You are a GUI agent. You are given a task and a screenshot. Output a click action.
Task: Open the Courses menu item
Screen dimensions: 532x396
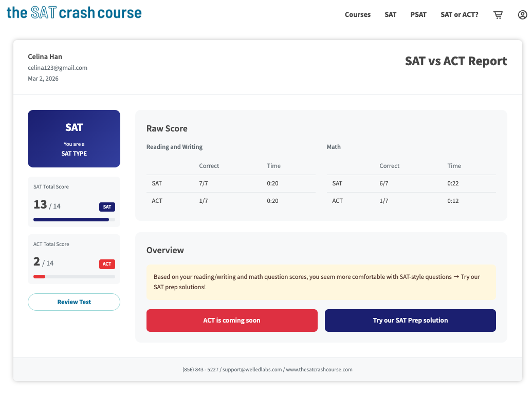tap(357, 15)
